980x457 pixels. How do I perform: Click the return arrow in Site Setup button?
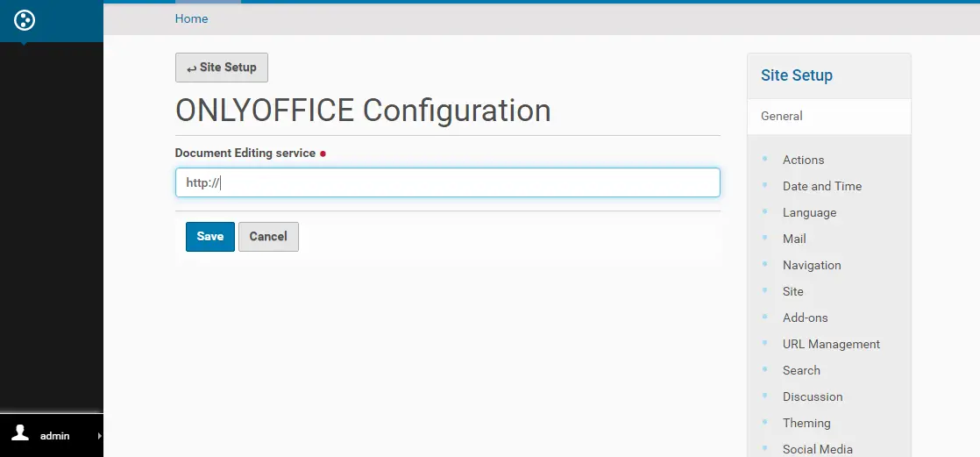point(191,68)
